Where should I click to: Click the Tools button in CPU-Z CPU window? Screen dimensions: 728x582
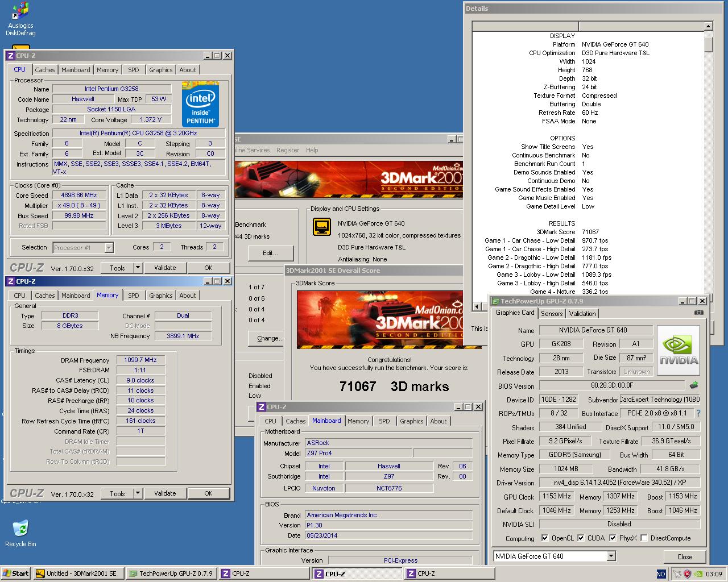click(117, 267)
